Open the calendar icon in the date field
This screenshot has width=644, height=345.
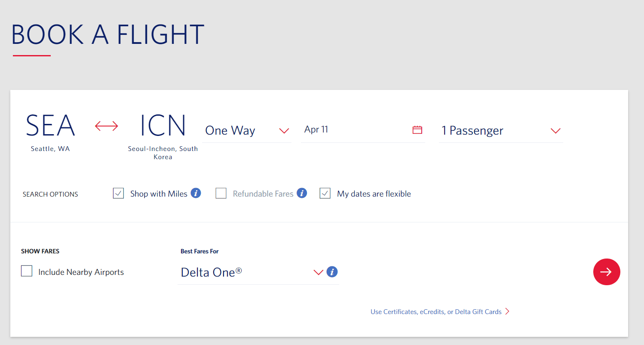[417, 130]
